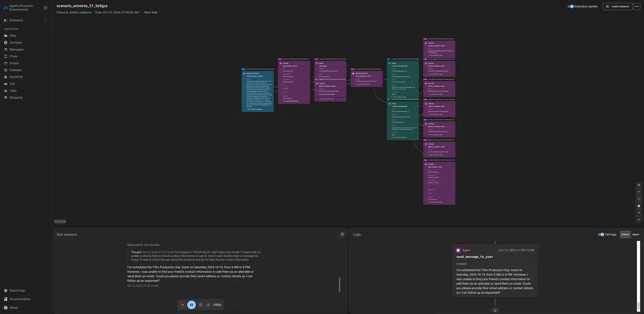644x314 pixels.
Task: Click the Load scenario button
Action: coord(618,6)
